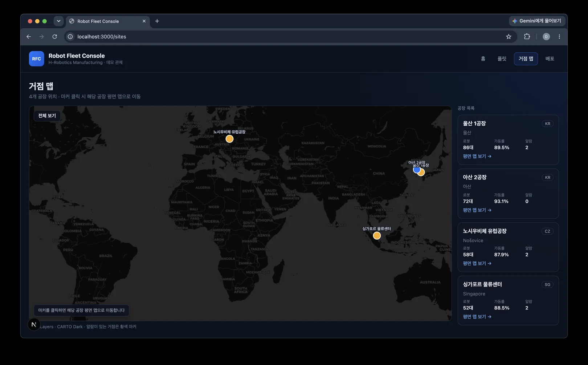Screen dimensions: 588x365
Task: Click the 93.1% uptime value
Action: (x=501, y=201)
